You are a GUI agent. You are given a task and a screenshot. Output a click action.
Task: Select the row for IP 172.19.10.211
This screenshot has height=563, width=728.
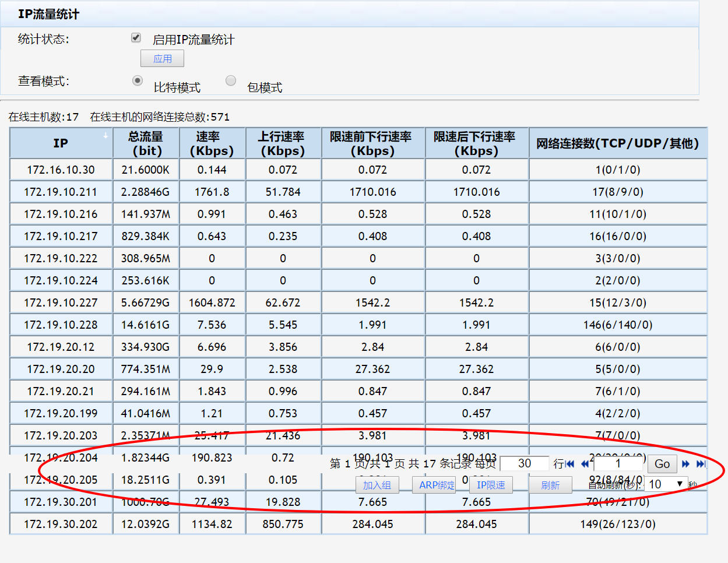click(x=61, y=192)
